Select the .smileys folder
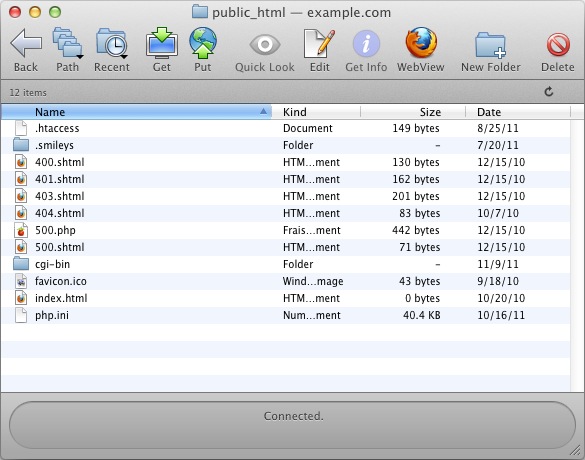This screenshot has width=585, height=460. [x=285, y=145]
